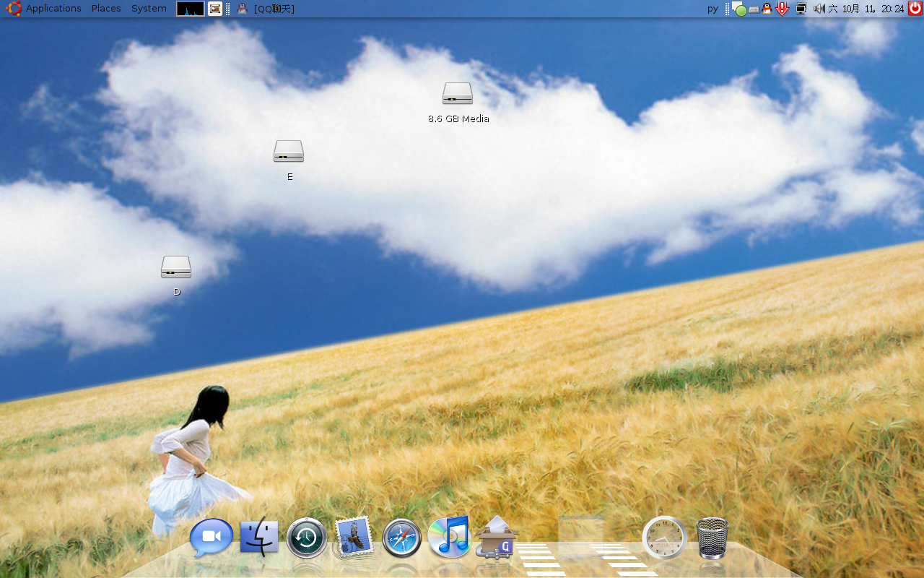Open the Mail stamp dock icon

point(354,536)
